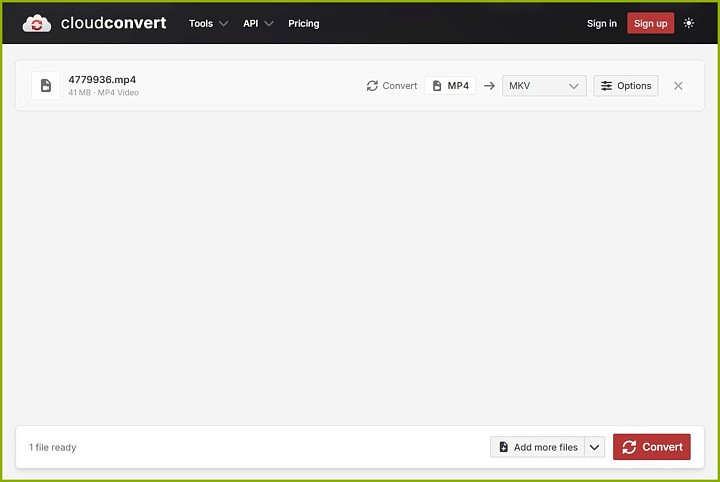The height and width of the screenshot is (482, 720).
Task: Click the file document icon beside 4779936.mp4
Action: coord(46,85)
